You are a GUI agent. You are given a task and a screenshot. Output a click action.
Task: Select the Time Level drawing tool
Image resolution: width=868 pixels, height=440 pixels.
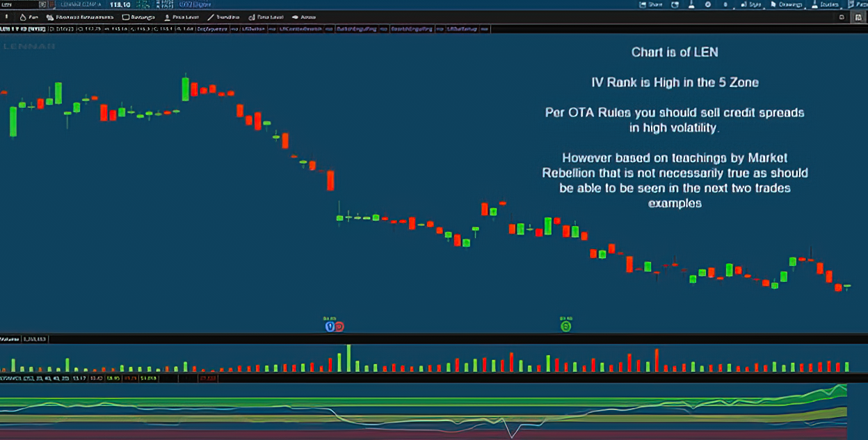pyautogui.click(x=265, y=16)
